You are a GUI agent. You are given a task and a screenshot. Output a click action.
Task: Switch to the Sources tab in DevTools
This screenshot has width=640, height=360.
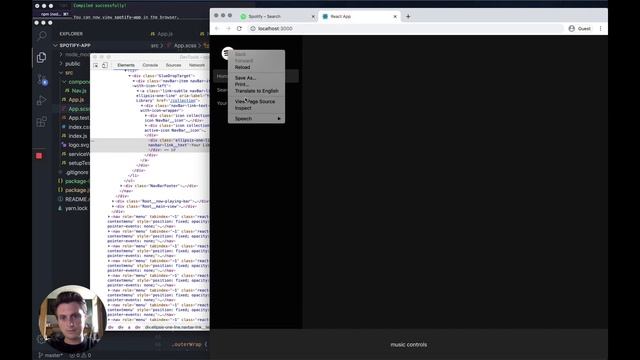point(173,65)
